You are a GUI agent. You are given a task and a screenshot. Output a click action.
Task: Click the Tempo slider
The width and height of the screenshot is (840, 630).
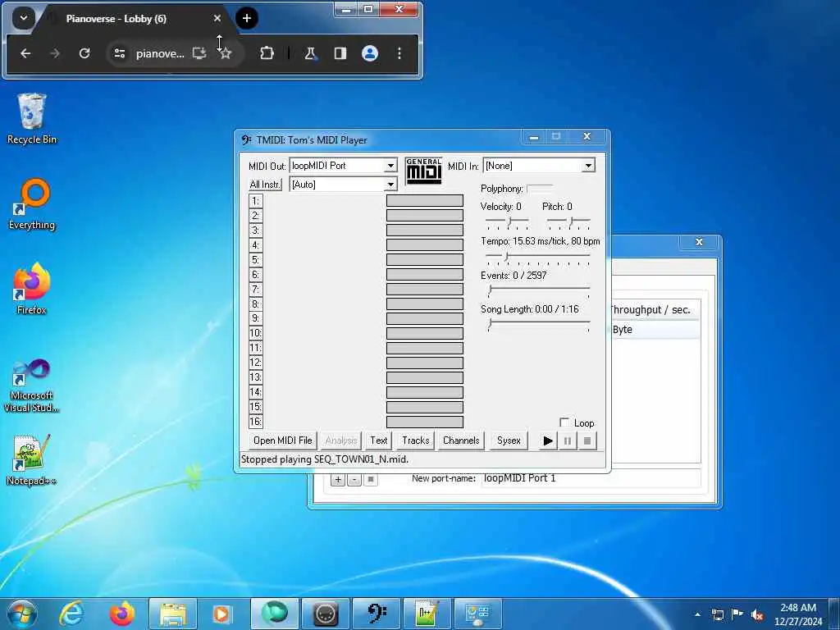click(x=537, y=258)
